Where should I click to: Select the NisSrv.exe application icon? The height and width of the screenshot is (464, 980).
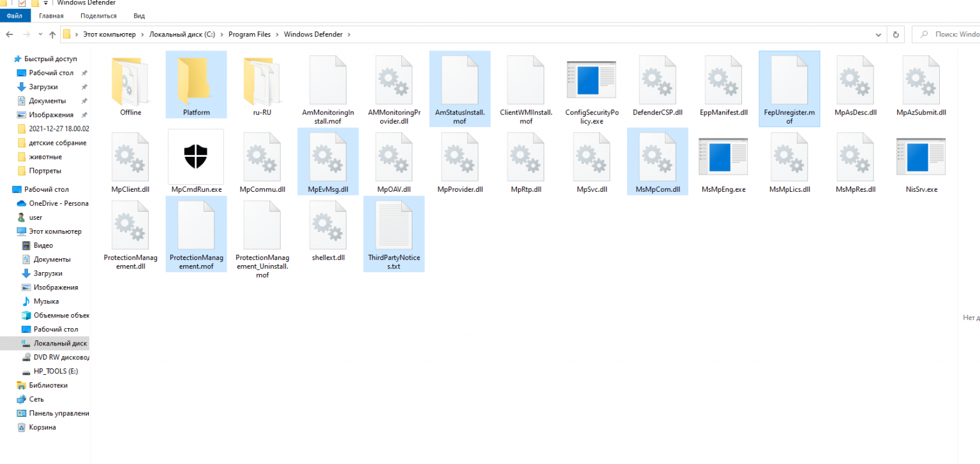tap(921, 157)
